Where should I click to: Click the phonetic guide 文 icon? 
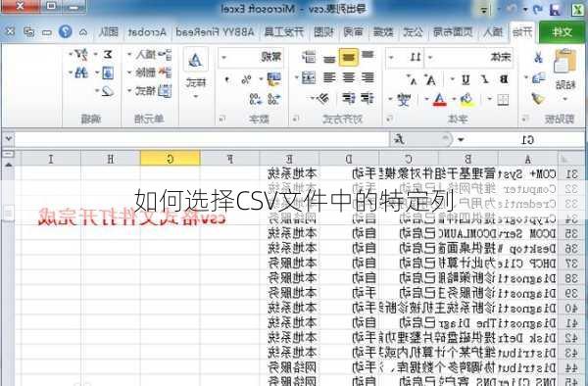(404, 100)
